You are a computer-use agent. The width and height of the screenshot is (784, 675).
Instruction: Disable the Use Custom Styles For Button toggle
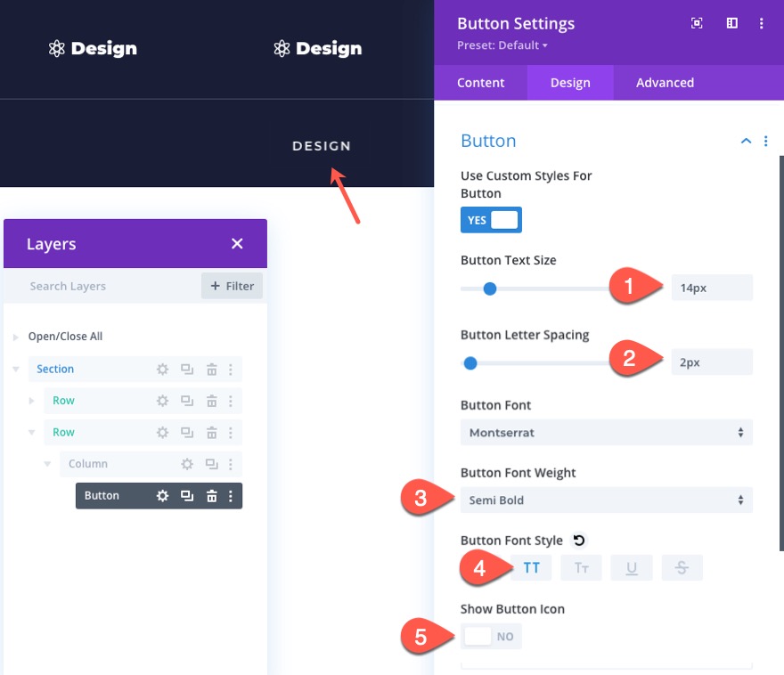click(491, 219)
